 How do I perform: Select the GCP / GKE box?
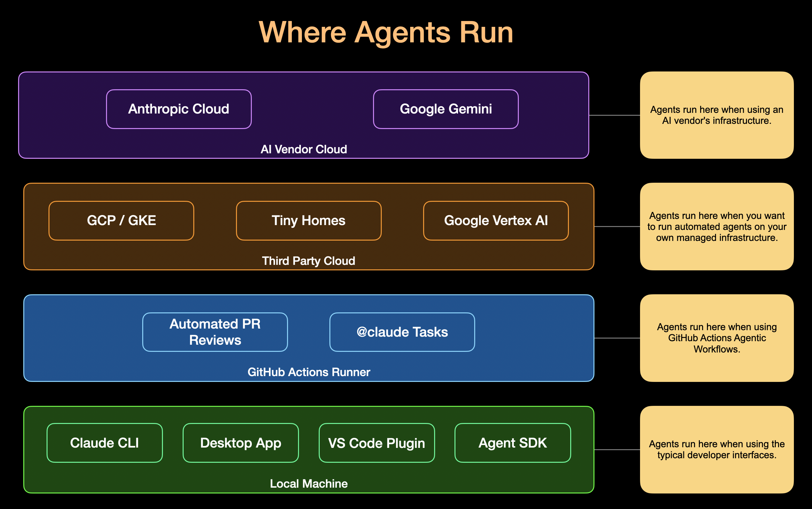(121, 221)
